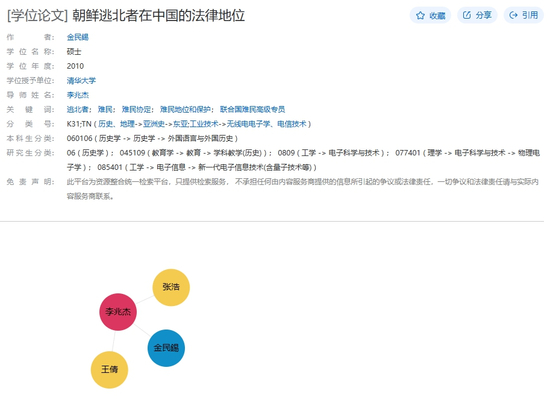
Task: Select keyword 难民地位和保护
Action: tap(185, 109)
